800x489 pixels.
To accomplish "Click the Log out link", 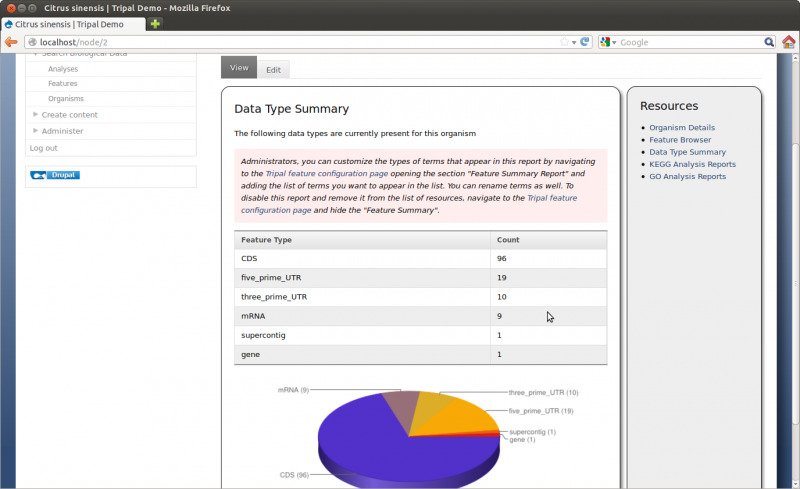I will point(43,148).
